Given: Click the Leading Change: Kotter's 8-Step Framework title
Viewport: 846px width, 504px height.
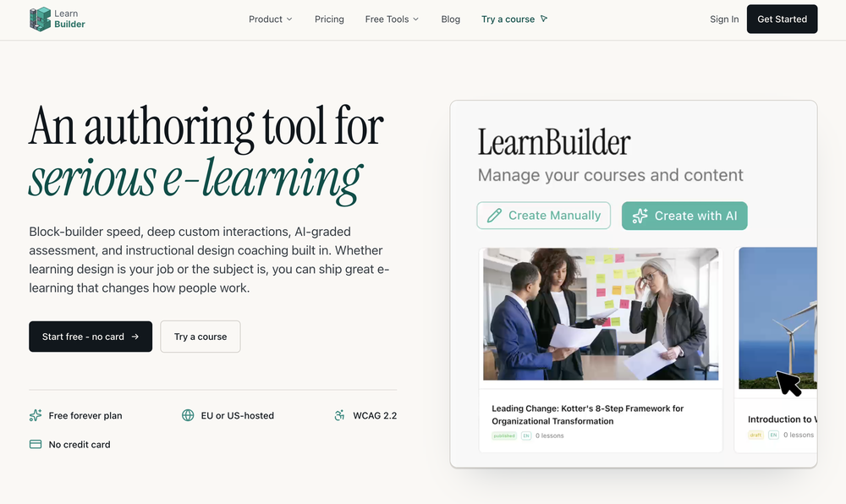Looking at the screenshot, I should 588,414.
